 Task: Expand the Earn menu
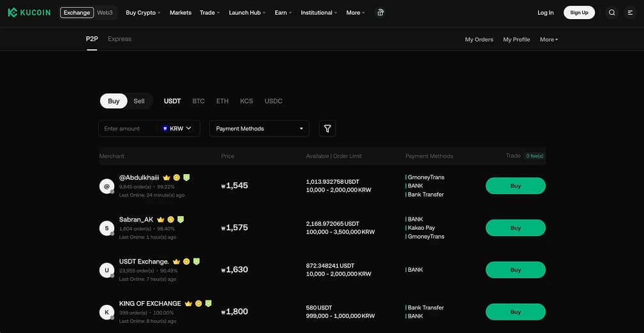click(x=283, y=13)
